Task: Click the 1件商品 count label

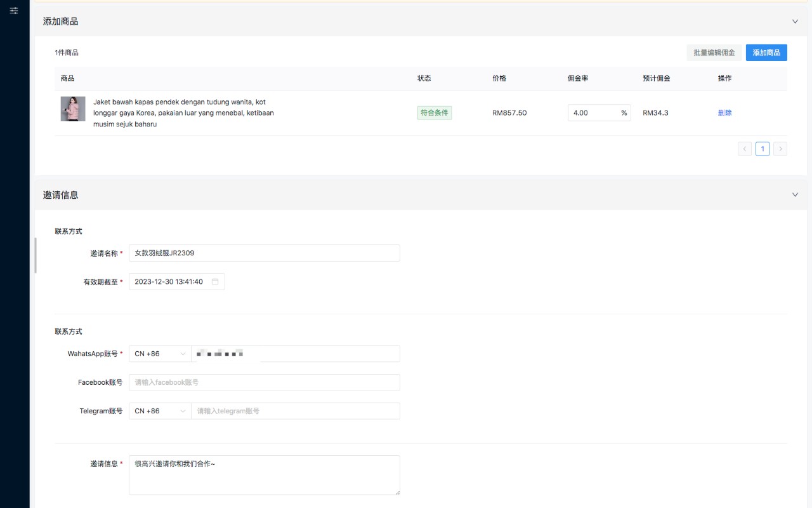Action: tap(67, 53)
